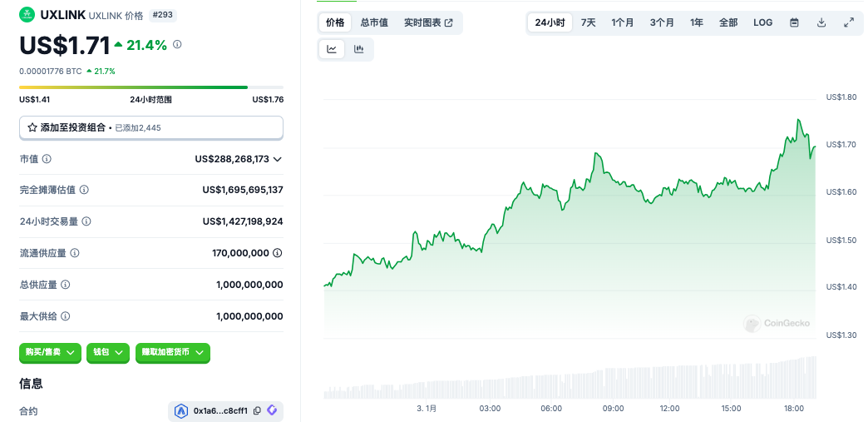The image size is (868, 422).
Task: Open the calendar date range picker
Action: pos(794,22)
